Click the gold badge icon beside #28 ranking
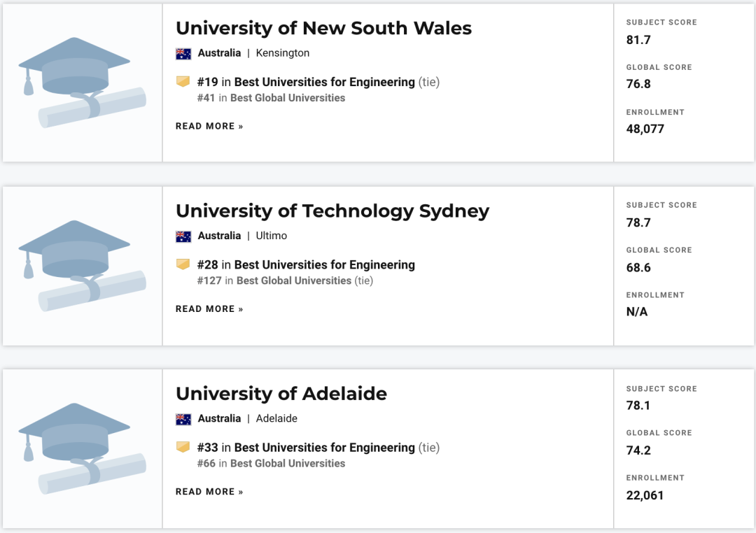This screenshot has width=756, height=533. (183, 264)
